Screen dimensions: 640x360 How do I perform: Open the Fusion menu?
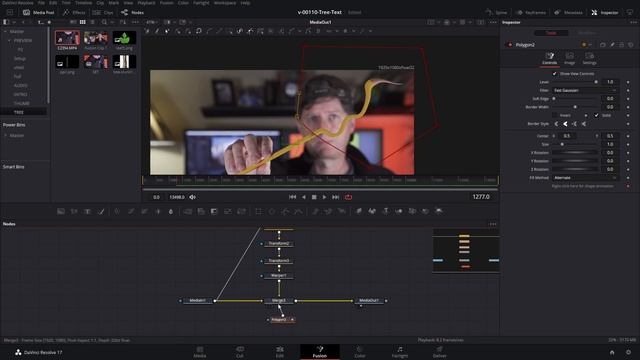click(166, 3)
